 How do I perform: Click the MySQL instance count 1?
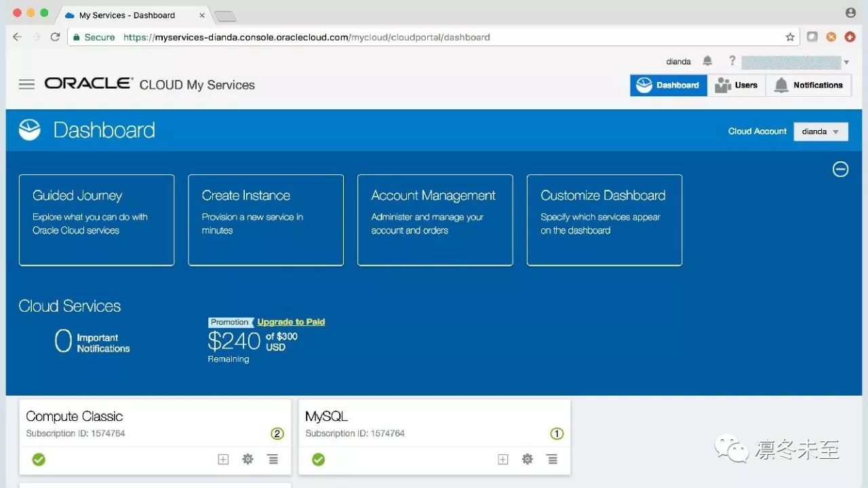click(557, 434)
